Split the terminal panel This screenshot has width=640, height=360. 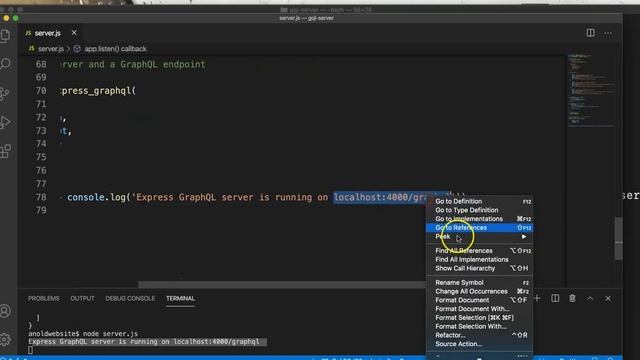click(x=555, y=298)
